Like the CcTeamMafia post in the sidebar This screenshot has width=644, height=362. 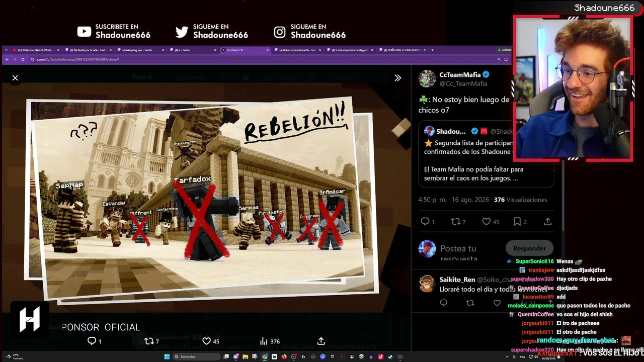(x=486, y=221)
